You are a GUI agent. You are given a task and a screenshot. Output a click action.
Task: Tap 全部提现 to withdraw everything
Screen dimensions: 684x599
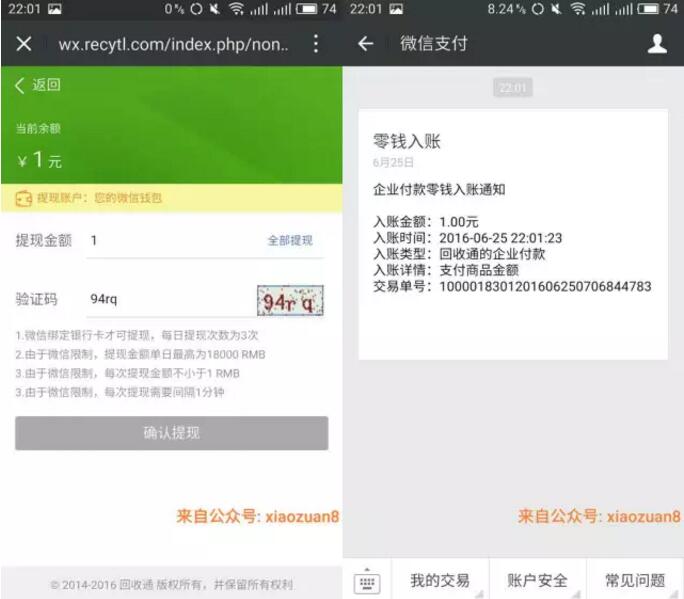tap(290, 240)
